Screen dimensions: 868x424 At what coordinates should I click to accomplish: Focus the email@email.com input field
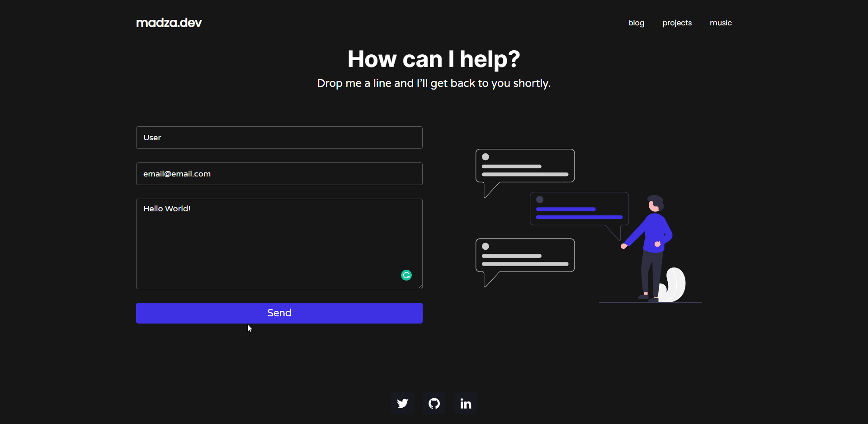(279, 174)
